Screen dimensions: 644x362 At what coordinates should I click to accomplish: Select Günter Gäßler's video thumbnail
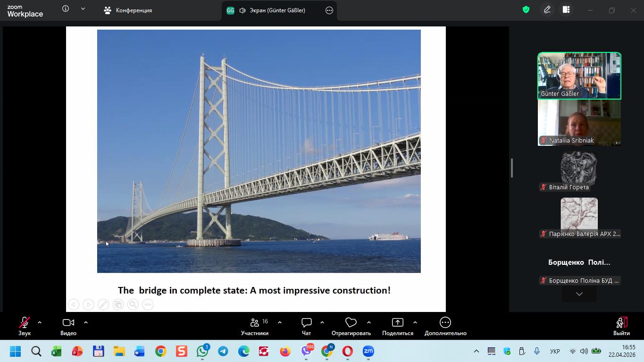pos(579,76)
